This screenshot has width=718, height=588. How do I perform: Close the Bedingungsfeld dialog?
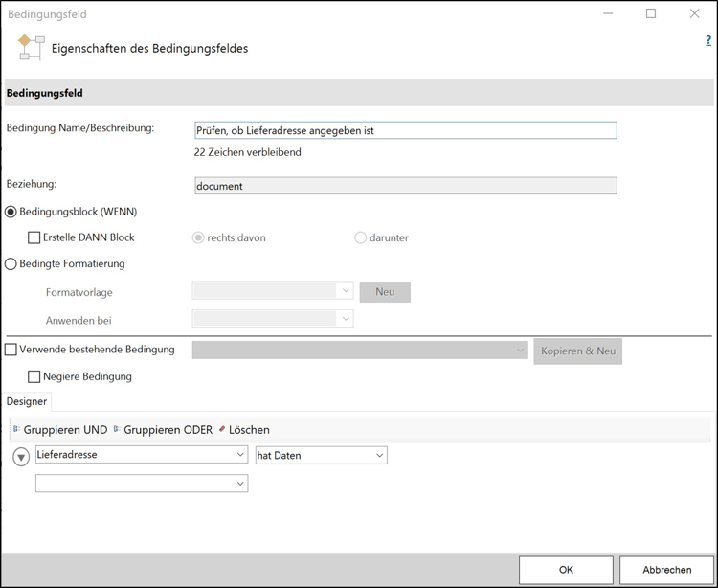click(695, 13)
